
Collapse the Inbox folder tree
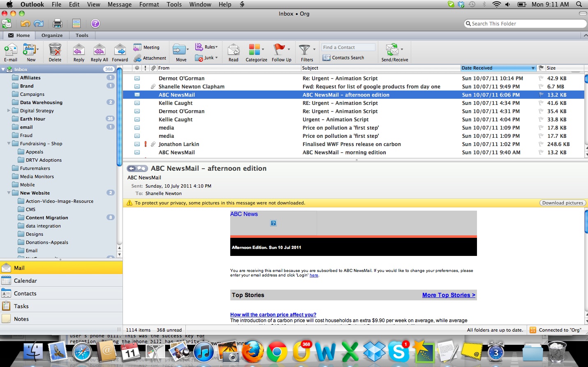(x=3, y=70)
